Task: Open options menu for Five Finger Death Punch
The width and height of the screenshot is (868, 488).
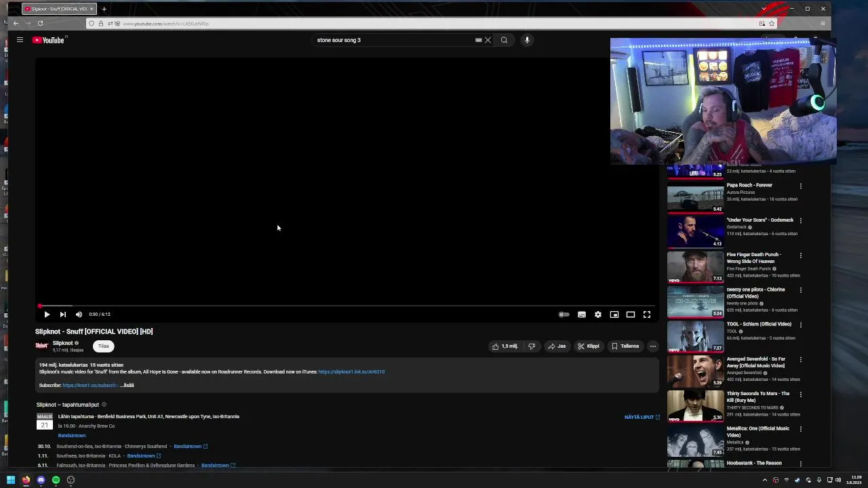Action: coord(801,256)
